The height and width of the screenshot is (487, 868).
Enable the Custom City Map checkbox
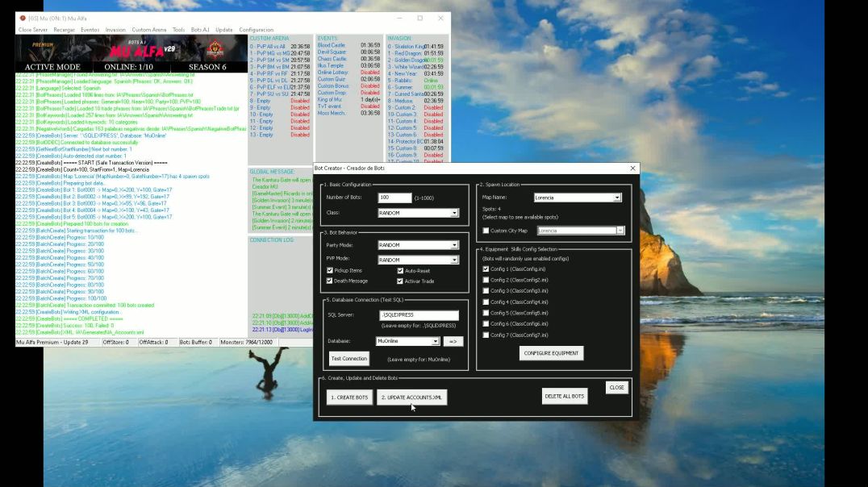pyautogui.click(x=486, y=231)
